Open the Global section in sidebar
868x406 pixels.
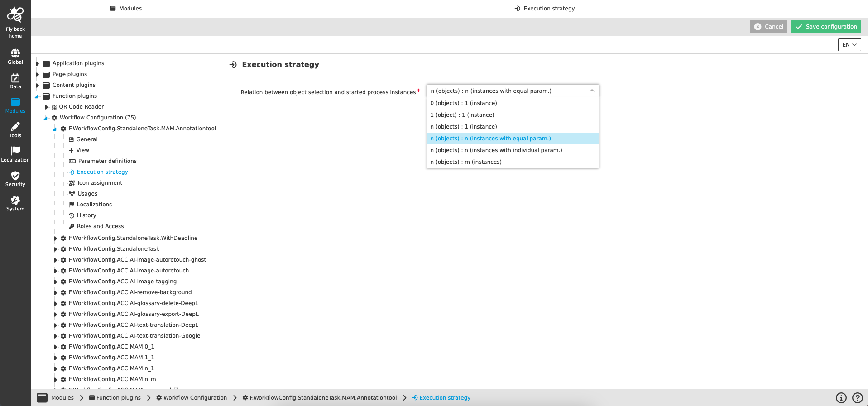coord(15,57)
